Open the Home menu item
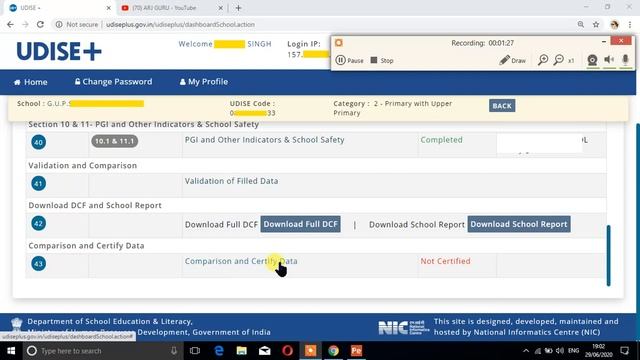Screen dimensions: 640x360 coord(31,82)
